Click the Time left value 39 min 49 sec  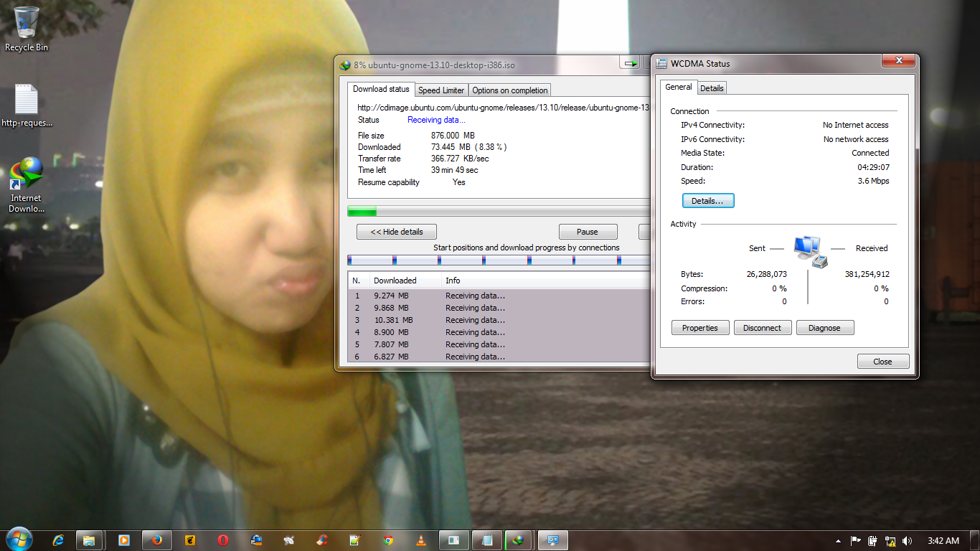pyautogui.click(x=454, y=170)
